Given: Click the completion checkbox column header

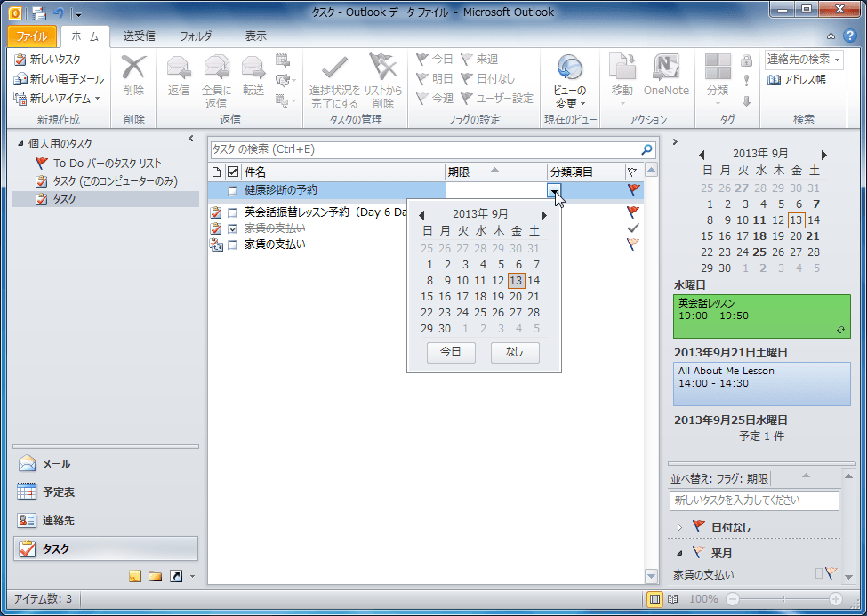Looking at the screenshot, I should pos(233,172).
